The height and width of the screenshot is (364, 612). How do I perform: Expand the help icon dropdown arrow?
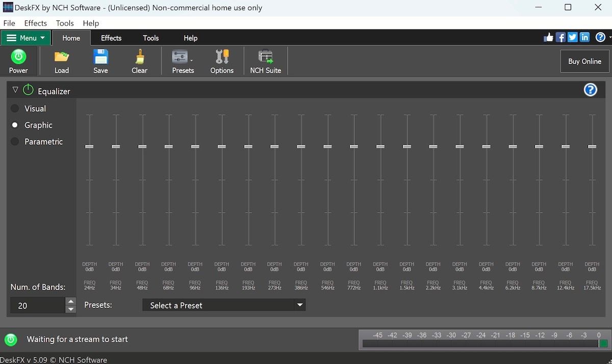tap(609, 38)
